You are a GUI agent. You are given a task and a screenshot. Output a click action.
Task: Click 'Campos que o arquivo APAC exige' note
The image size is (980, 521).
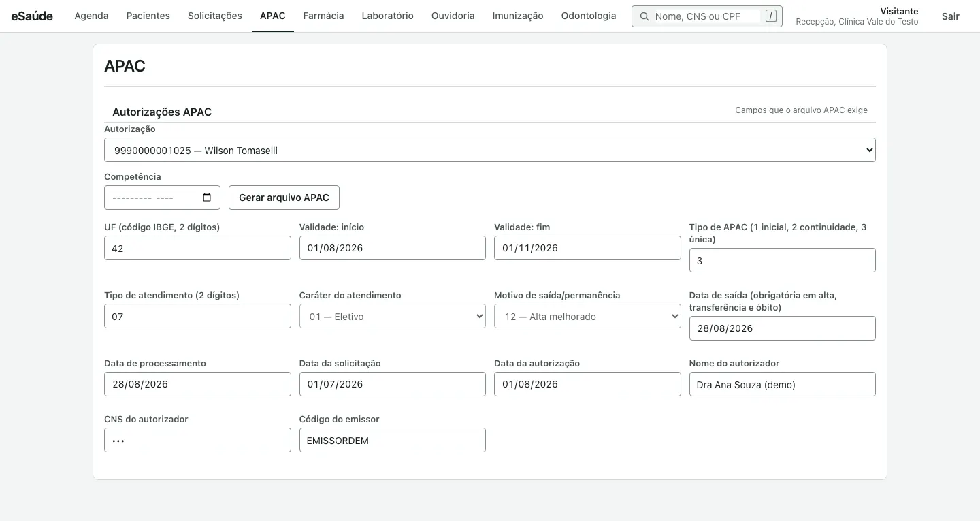click(x=801, y=110)
